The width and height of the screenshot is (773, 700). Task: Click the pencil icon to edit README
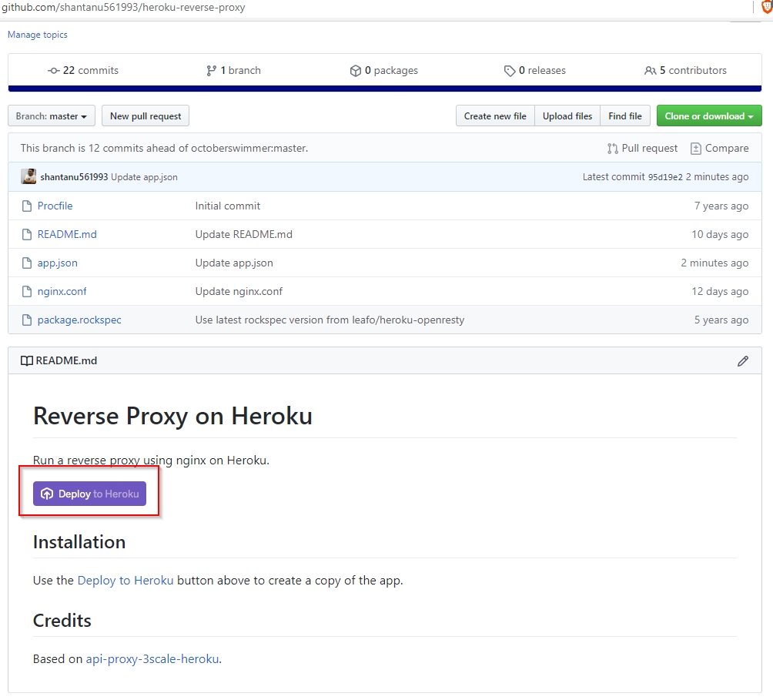(x=742, y=361)
